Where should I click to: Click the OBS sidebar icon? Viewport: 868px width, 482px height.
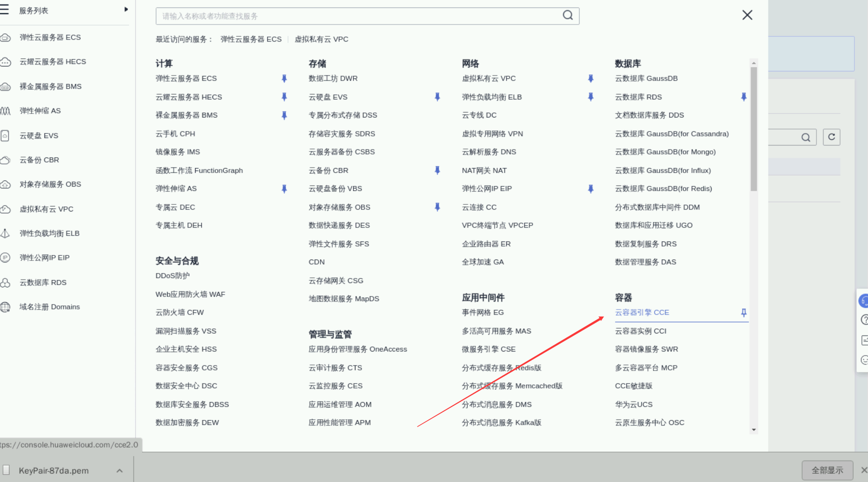pyautogui.click(x=5, y=184)
